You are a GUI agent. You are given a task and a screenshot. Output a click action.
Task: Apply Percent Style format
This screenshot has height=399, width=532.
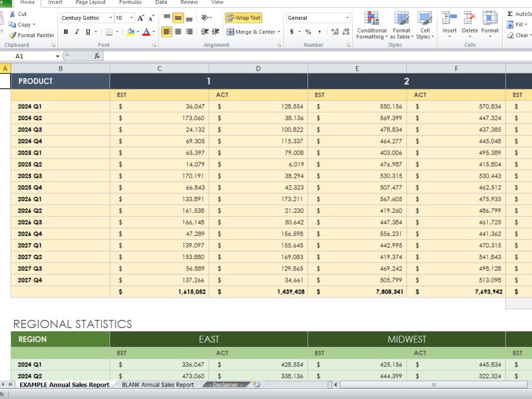pos(308,32)
